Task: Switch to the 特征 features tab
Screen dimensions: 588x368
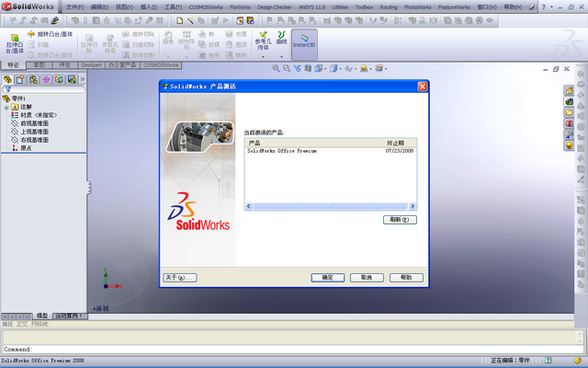Action: [13, 65]
